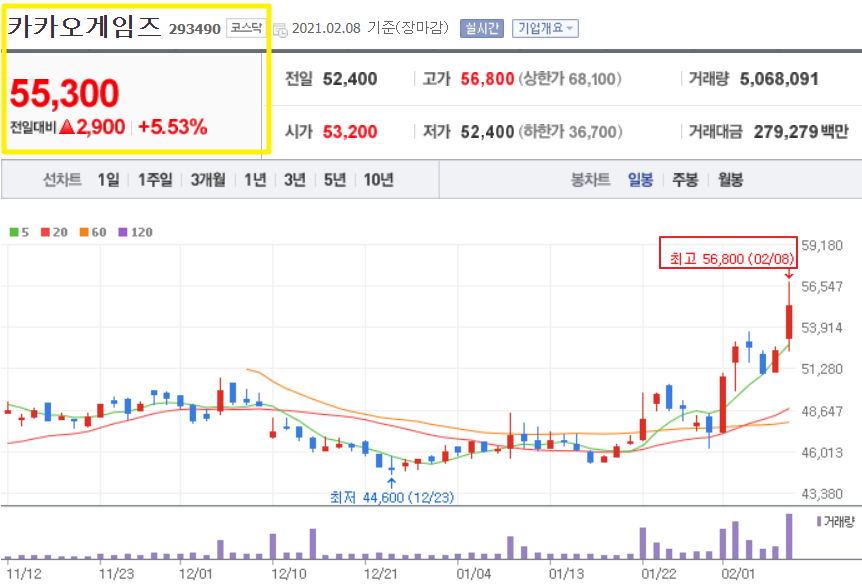Click the 시가 value 53,200
862x587 pixels.
pyautogui.click(x=350, y=132)
